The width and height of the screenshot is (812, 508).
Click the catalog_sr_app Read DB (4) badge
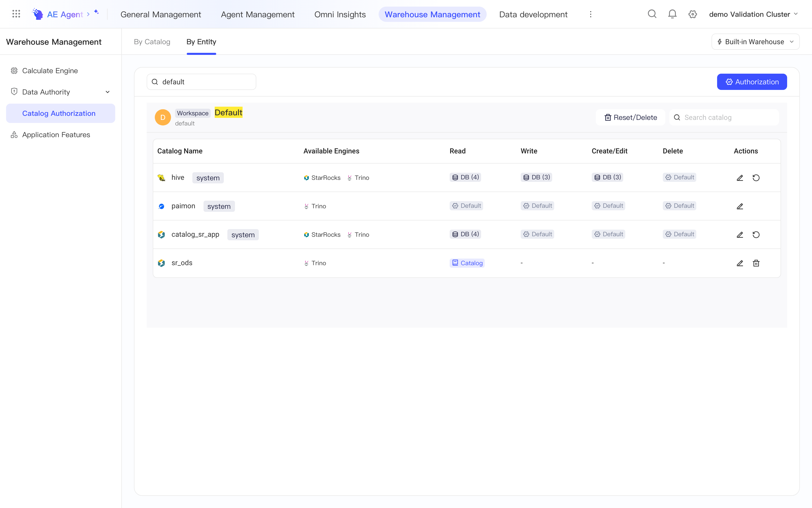pyautogui.click(x=465, y=234)
